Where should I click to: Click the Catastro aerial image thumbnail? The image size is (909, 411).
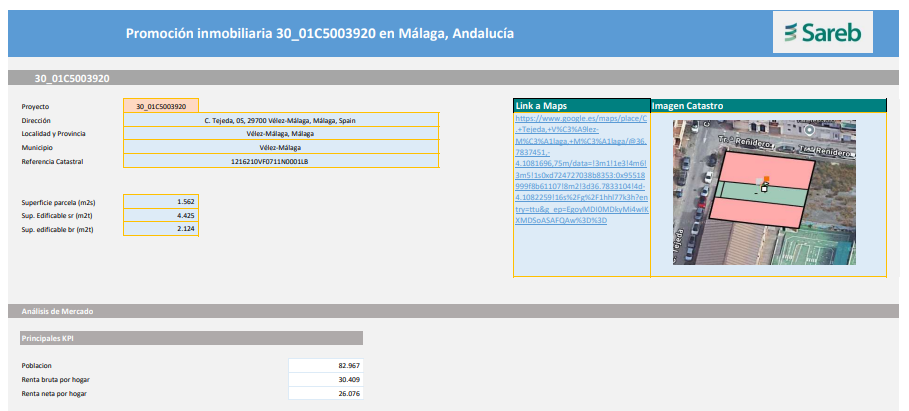(x=764, y=192)
